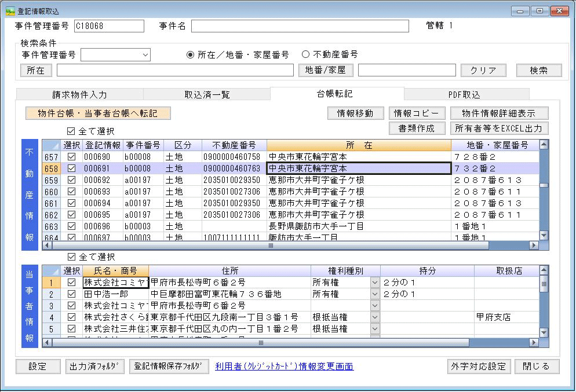Screen dimensions: 576x392
Task: Toggle 全て選択 checkbox above the property grid
Action: pyautogui.click(x=72, y=131)
